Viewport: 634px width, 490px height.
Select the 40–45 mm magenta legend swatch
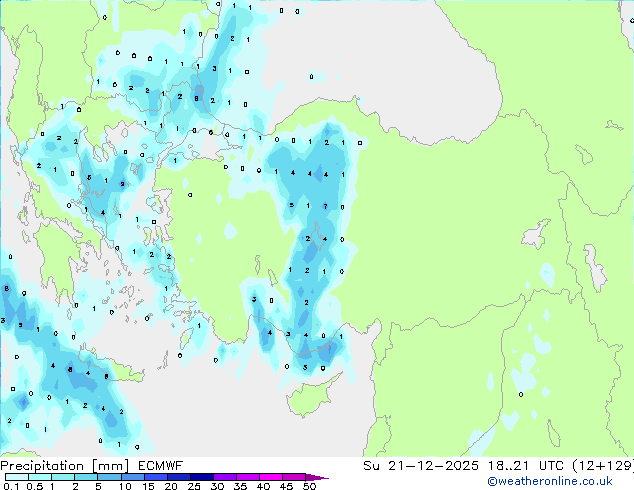click(271, 477)
